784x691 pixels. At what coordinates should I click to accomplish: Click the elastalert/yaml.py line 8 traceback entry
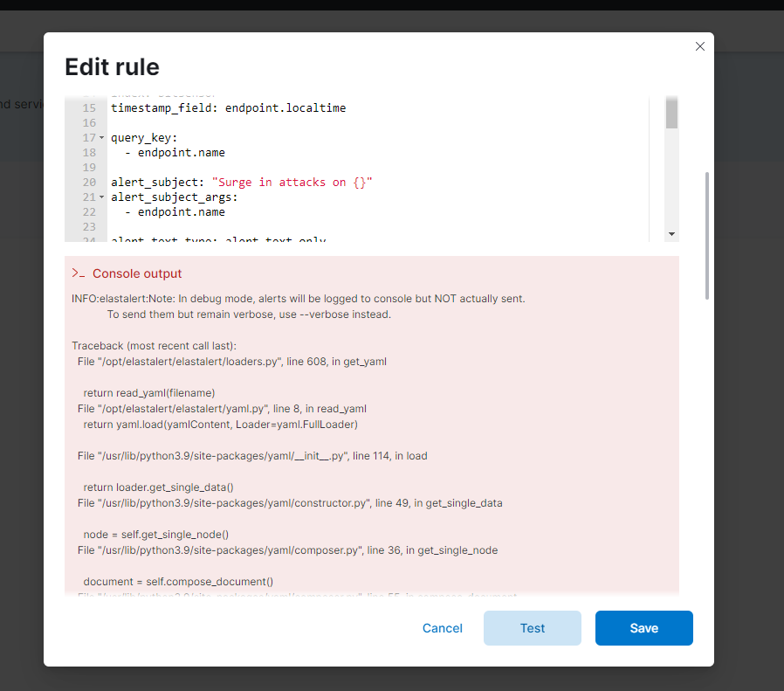tap(222, 409)
